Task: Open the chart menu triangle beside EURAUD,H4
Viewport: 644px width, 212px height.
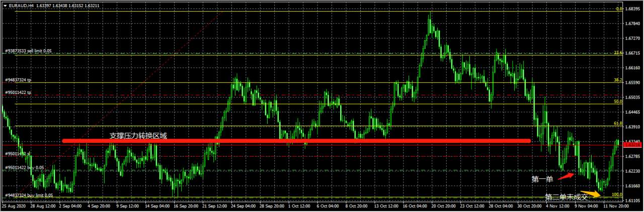Action: click(5, 6)
